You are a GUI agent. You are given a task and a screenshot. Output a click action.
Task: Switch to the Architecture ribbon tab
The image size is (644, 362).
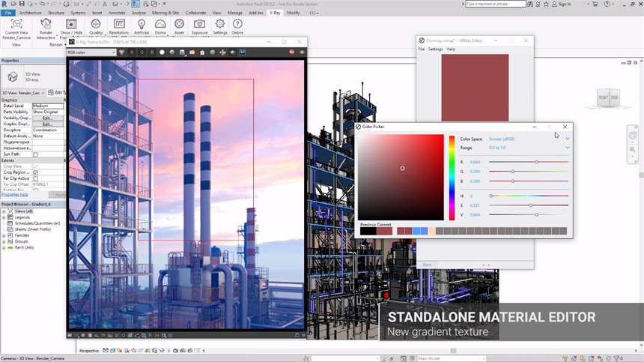click(31, 13)
